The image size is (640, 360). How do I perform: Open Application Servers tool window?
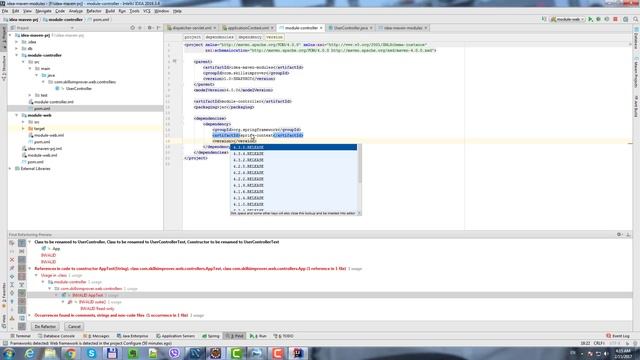pos(176,336)
